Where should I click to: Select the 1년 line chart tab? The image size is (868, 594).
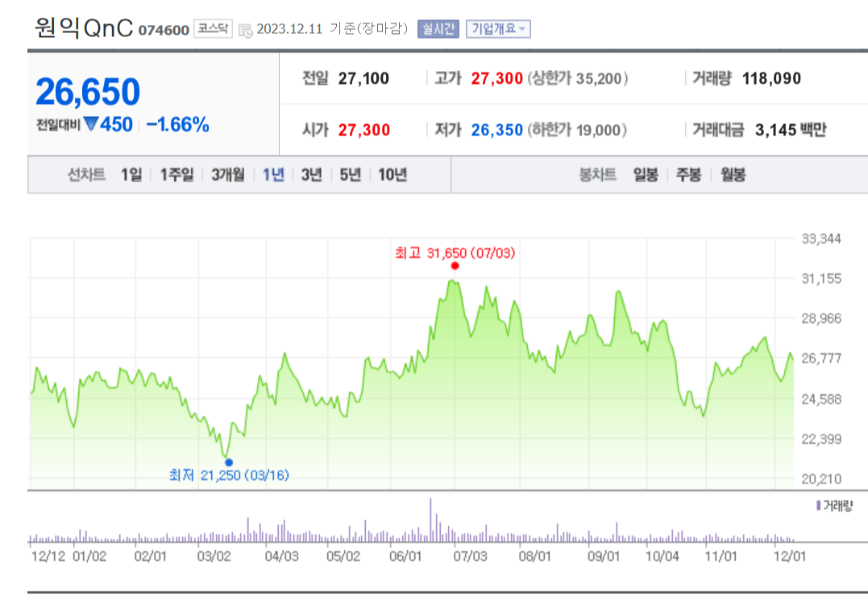click(273, 175)
